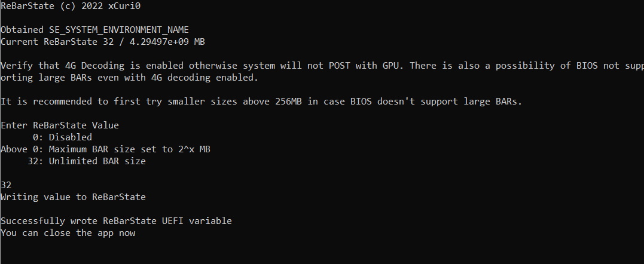Click the 'Successfully wrote ReBarState UEFI variable' line

pos(116,221)
